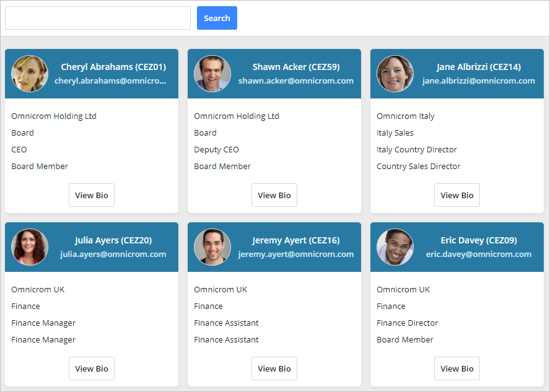View Bio for Eric Davey
550x392 pixels.
457,368
